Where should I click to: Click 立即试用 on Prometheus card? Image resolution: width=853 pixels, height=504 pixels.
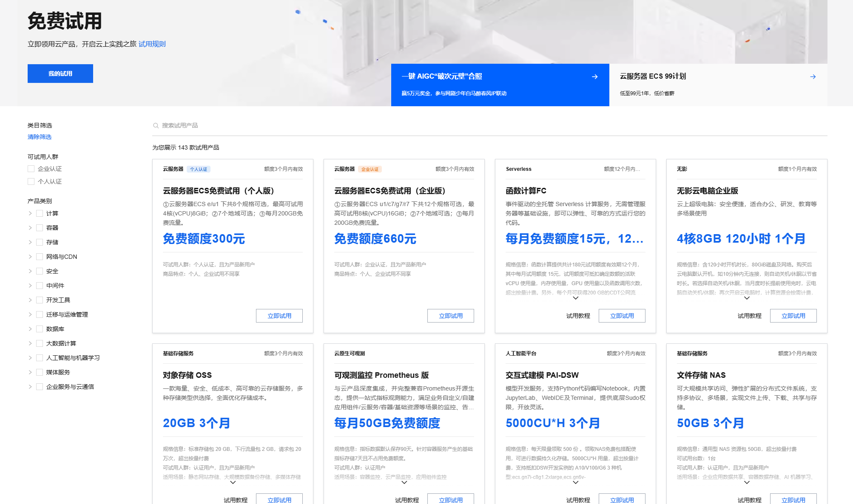451,499
